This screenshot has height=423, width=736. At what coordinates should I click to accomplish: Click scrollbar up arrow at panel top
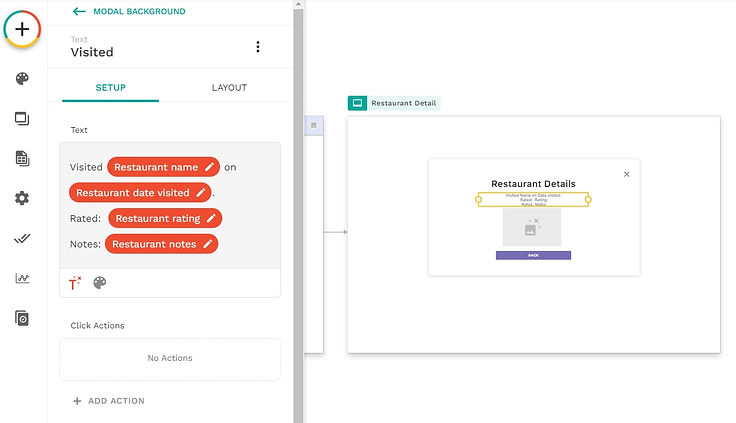(298, 4)
